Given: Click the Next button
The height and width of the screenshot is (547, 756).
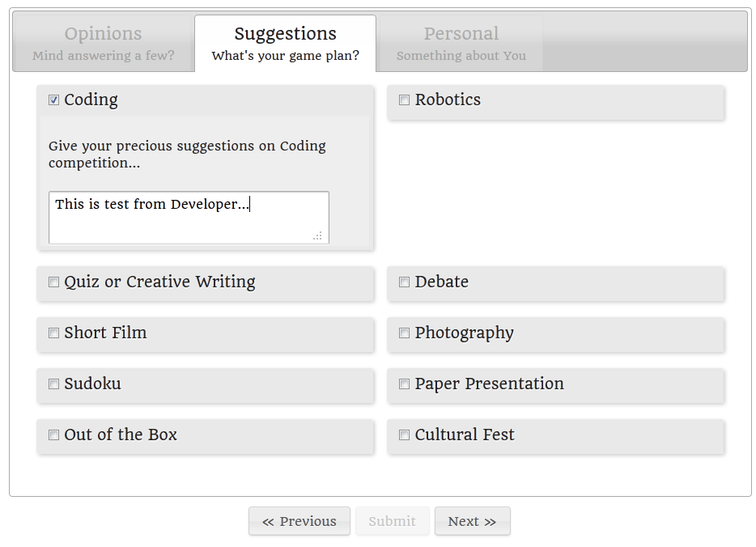Looking at the screenshot, I should click(472, 521).
